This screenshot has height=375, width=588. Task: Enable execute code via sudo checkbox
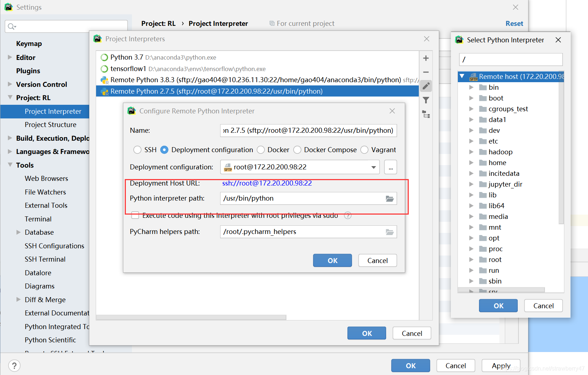tap(135, 215)
